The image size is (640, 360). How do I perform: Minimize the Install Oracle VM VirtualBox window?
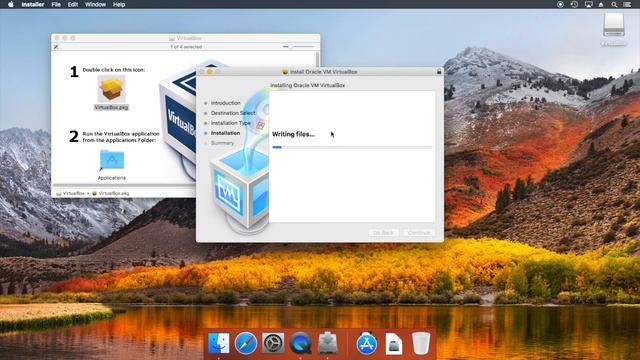click(x=210, y=71)
